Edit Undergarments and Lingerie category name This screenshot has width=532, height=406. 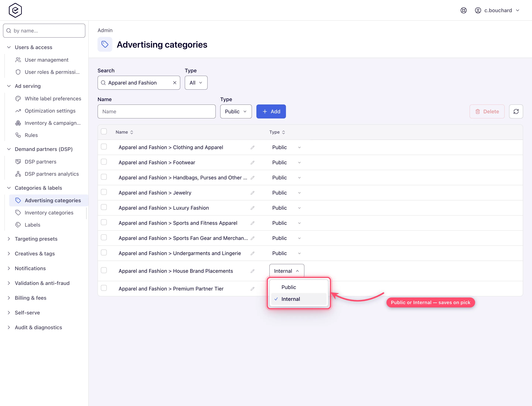coord(252,253)
